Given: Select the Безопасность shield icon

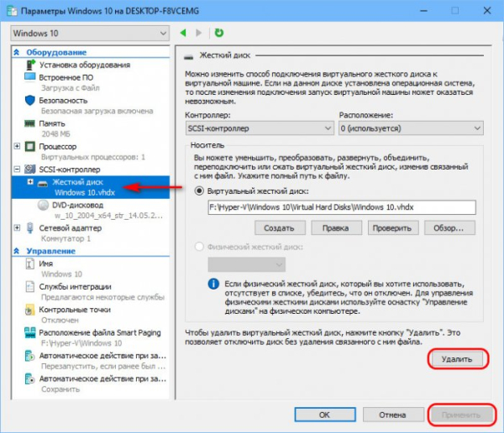Looking at the screenshot, I should click(31, 100).
